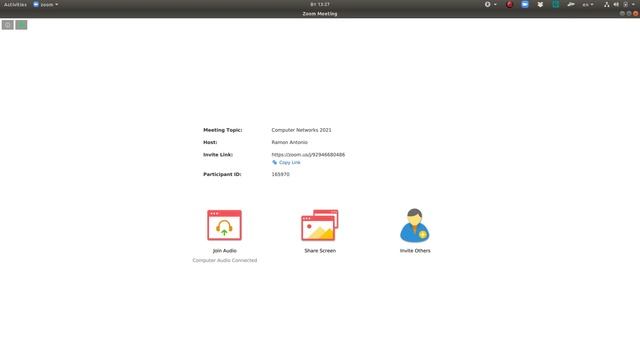Click the gray meeting information icon

[x=8, y=25]
